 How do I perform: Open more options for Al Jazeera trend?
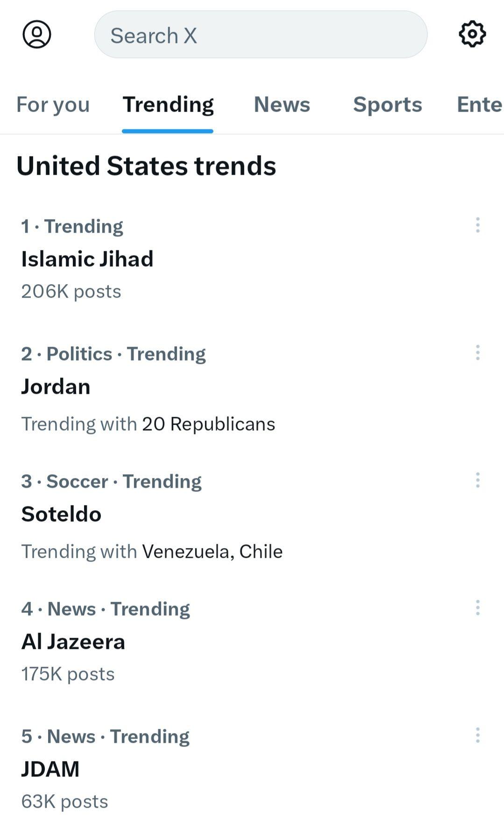(x=477, y=608)
